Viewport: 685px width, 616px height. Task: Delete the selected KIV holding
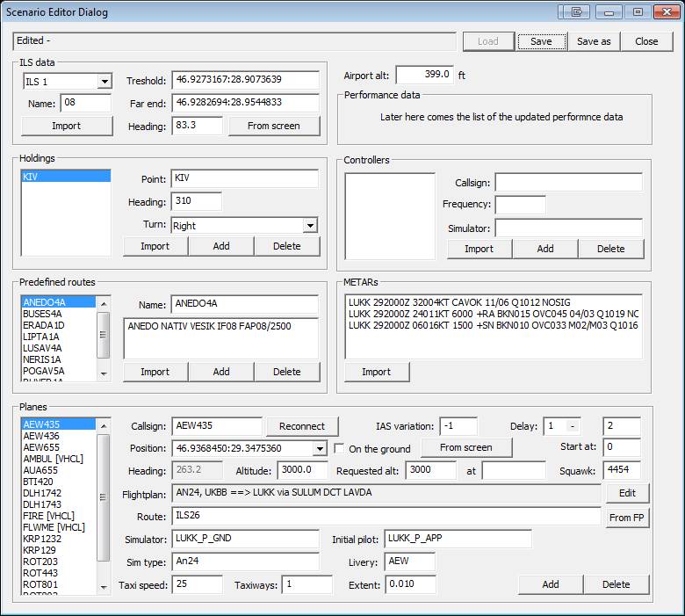click(x=286, y=246)
